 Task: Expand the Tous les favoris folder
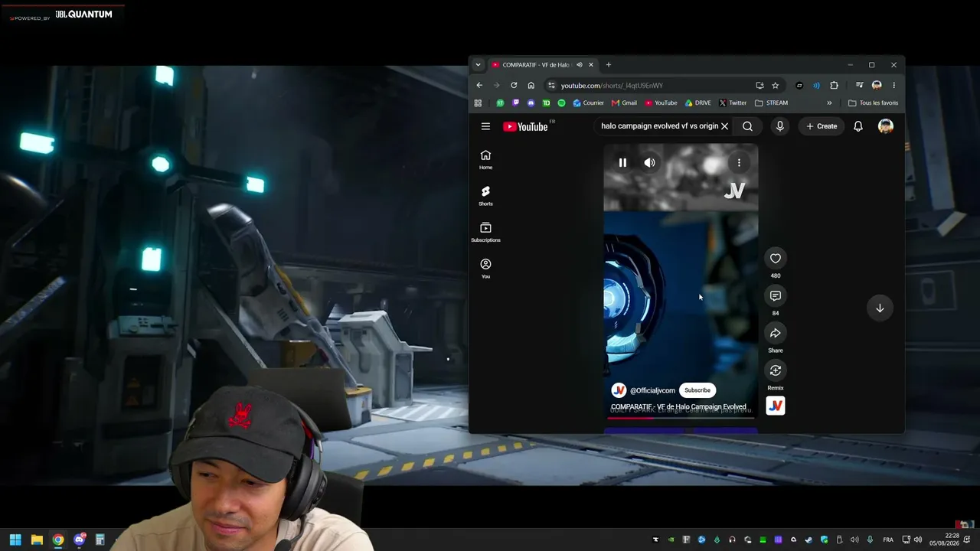874,103
